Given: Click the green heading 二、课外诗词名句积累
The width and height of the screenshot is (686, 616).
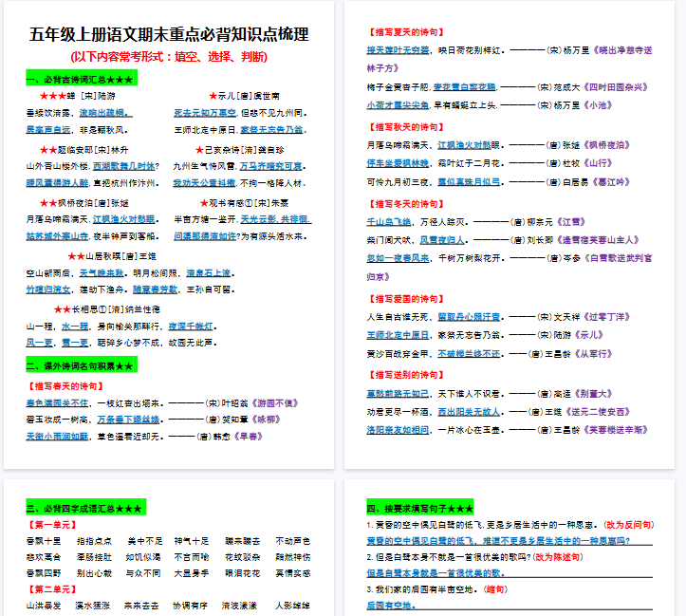Looking at the screenshot, I should coord(80,364).
